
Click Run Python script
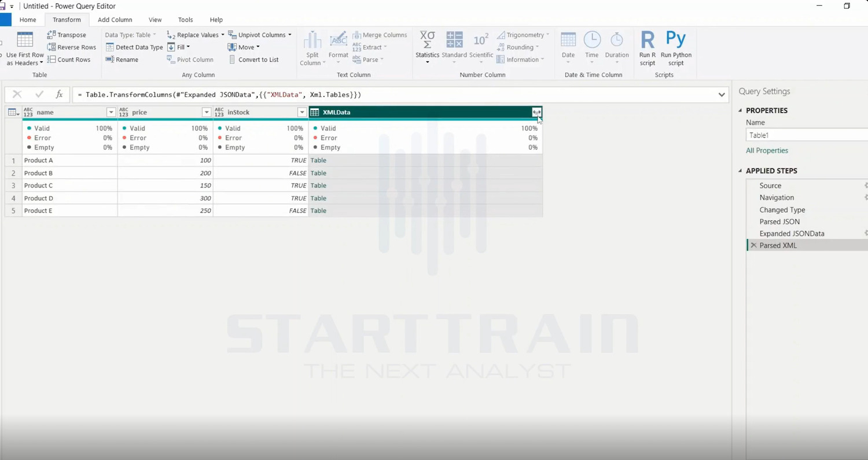[676, 49]
